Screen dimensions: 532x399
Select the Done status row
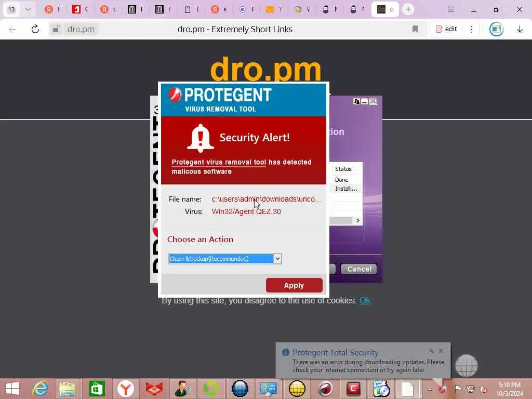pos(342,180)
